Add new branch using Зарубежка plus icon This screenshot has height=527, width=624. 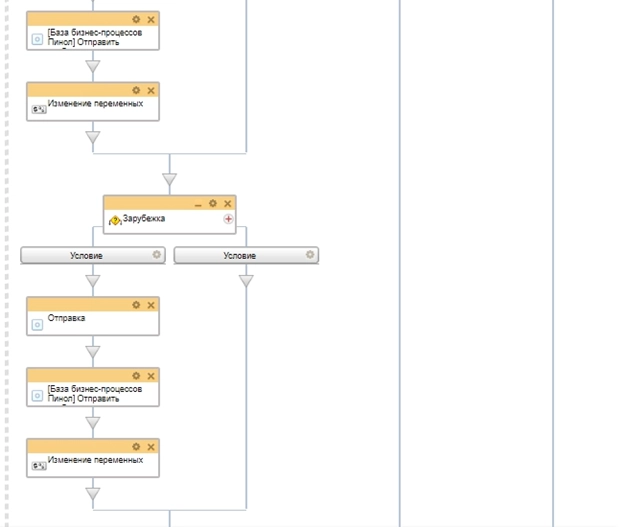[228, 218]
